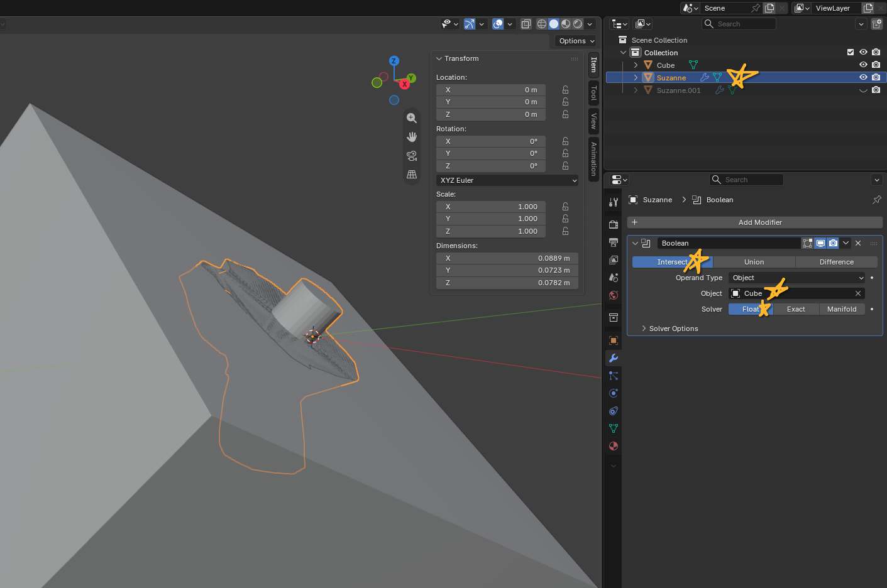Open the Tool properties tab icon

pos(614,202)
